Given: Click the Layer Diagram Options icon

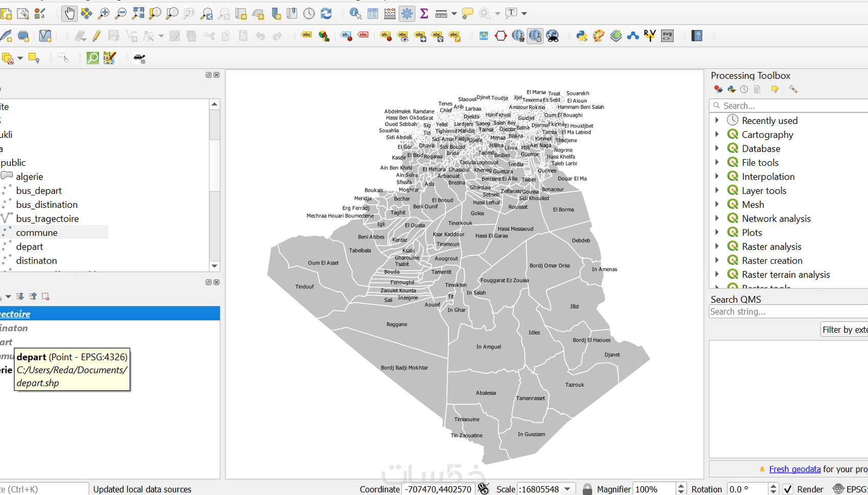Looking at the screenshot, I should (324, 36).
